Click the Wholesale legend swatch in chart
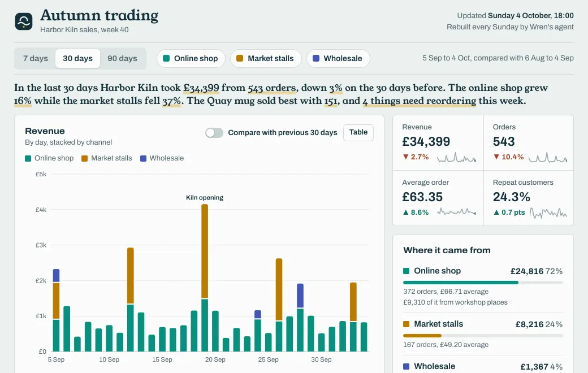 pos(143,159)
